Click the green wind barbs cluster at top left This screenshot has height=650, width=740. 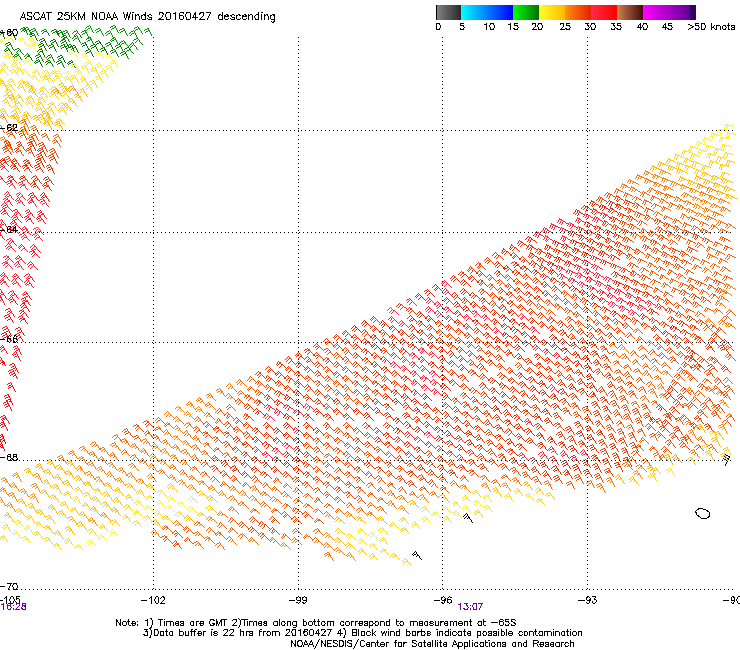click(x=78, y=45)
